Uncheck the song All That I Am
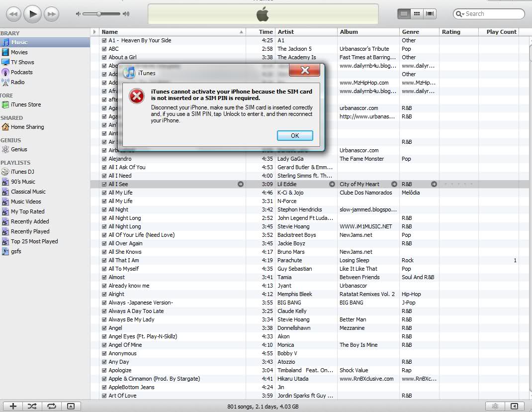This screenshot has width=532, height=412. pyautogui.click(x=104, y=261)
